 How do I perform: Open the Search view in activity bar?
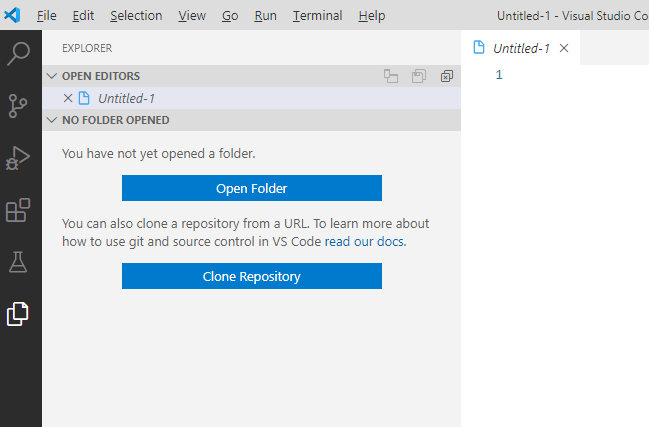[x=19, y=53]
